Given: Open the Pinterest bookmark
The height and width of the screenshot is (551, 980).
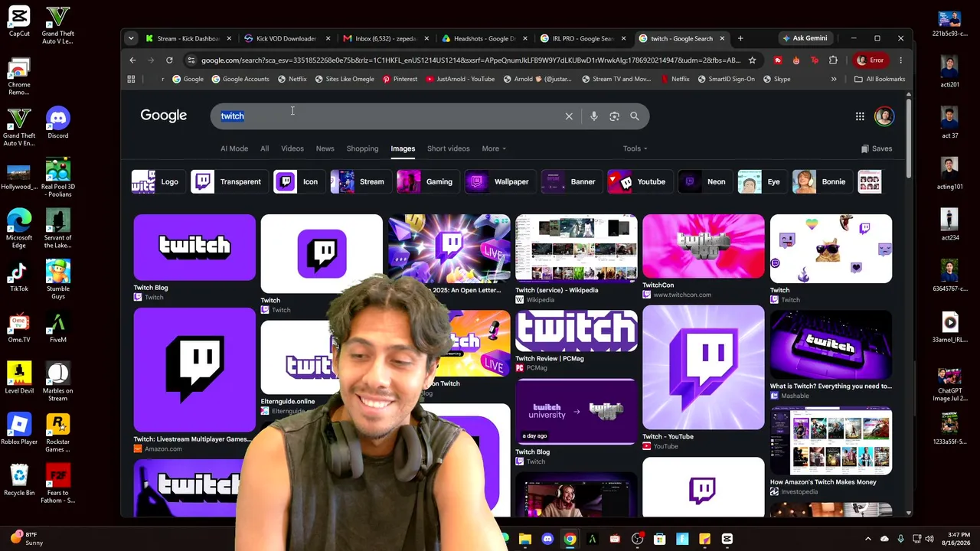Looking at the screenshot, I should pos(400,79).
